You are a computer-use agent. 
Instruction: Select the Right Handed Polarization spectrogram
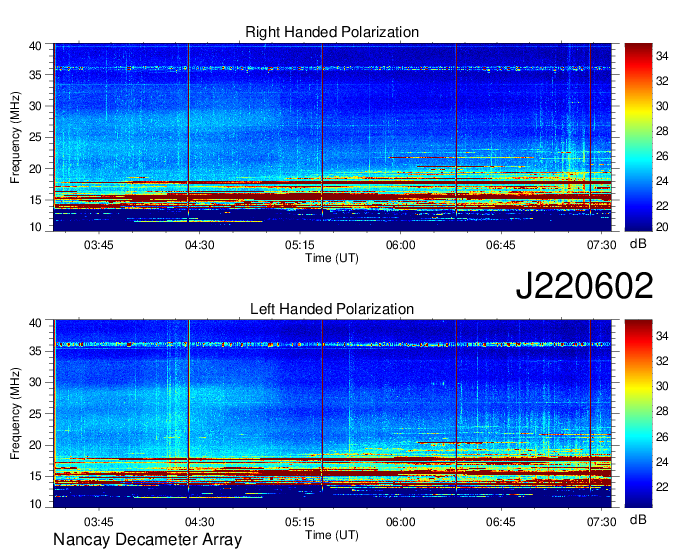[x=332, y=137]
